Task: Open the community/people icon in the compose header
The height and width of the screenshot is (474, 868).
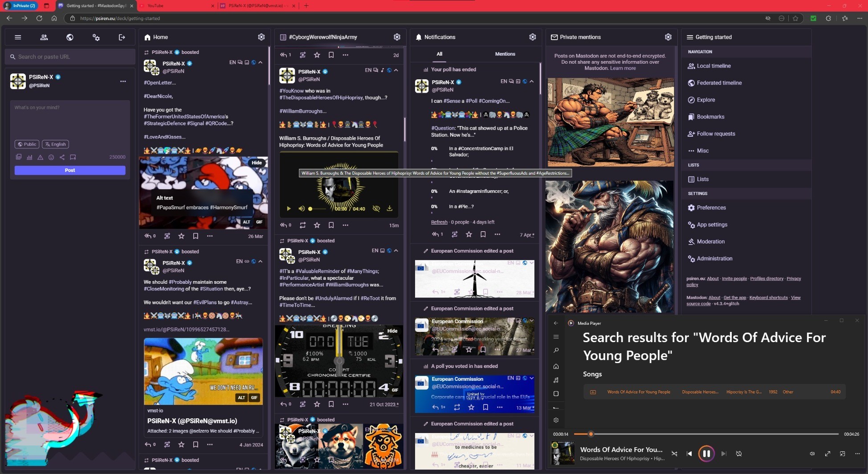Action: point(44,37)
